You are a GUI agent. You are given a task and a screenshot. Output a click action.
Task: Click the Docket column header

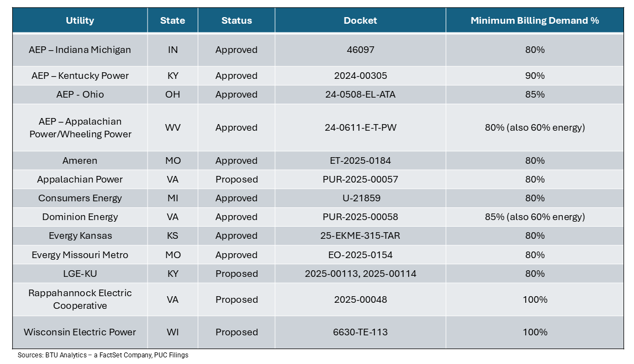(x=360, y=20)
